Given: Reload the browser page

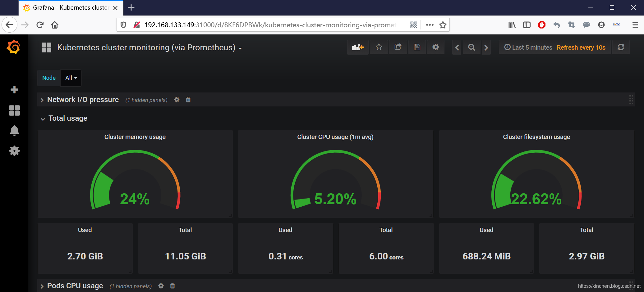Looking at the screenshot, I should [40, 25].
